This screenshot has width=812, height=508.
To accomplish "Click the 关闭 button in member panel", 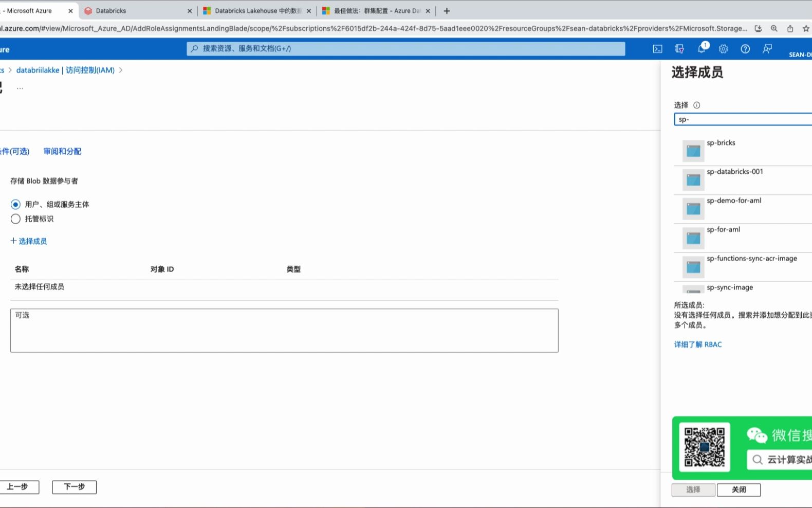I will 739,490.
